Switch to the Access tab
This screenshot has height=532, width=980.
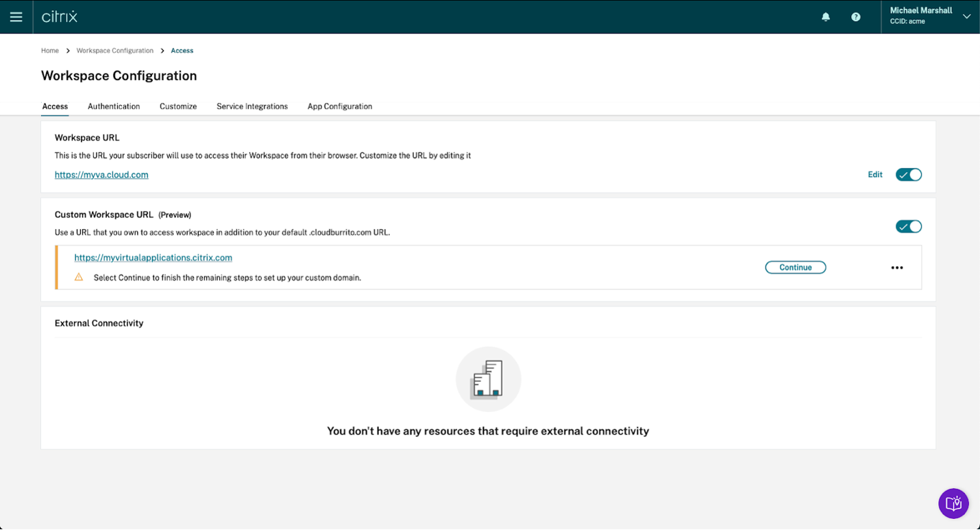point(55,106)
